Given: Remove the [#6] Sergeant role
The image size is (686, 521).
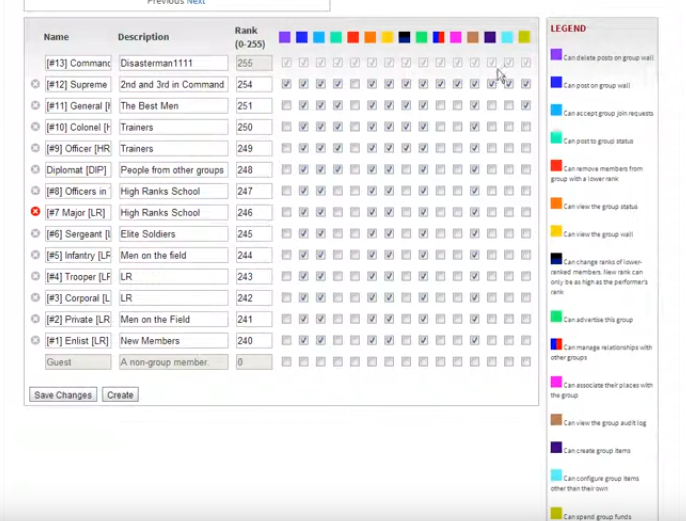Looking at the screenshot, I should 36,233.
